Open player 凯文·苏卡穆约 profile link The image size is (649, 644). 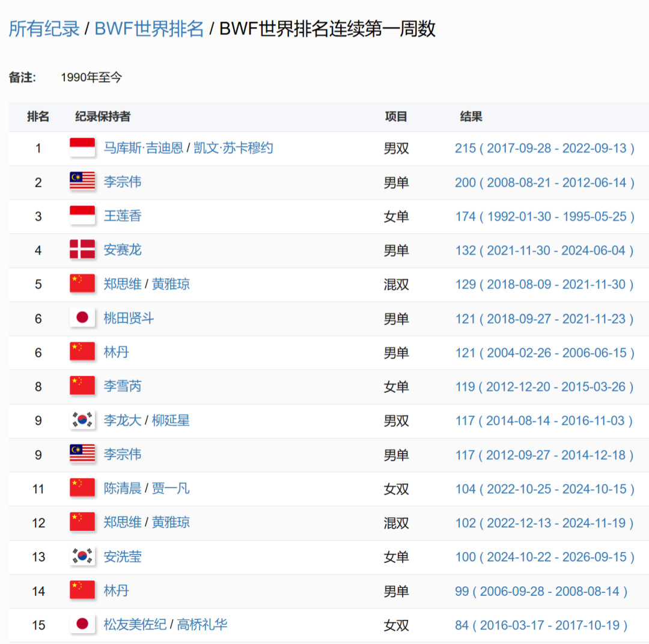(x=233, y=148)
